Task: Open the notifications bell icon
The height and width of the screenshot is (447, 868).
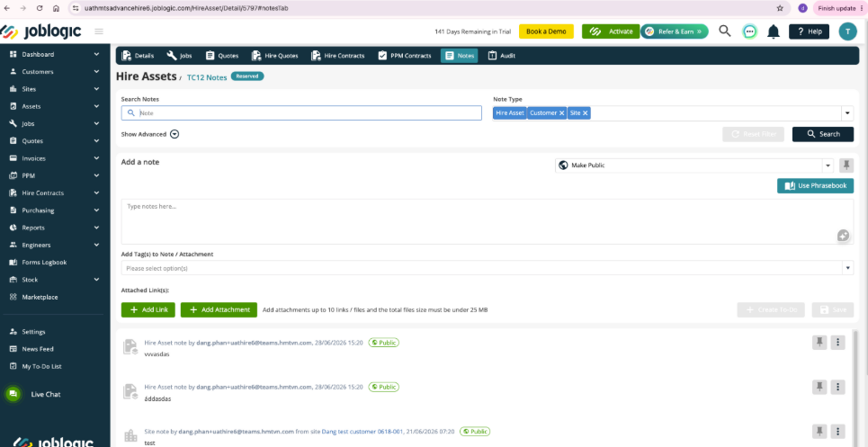Action: (774, 31)
